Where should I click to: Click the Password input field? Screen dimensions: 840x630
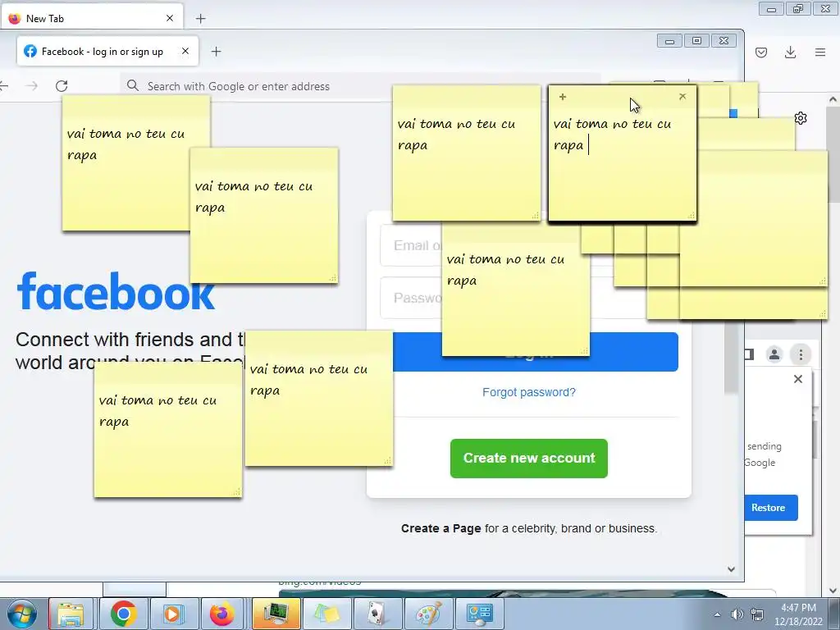(411, 298)
